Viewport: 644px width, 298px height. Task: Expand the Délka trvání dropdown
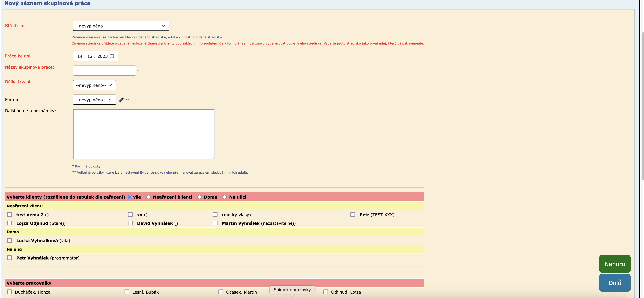[94, 85]
